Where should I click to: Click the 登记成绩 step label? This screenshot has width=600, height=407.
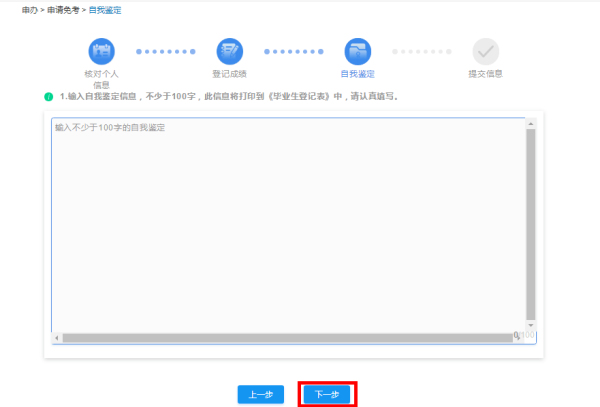[x=230, y=74]
